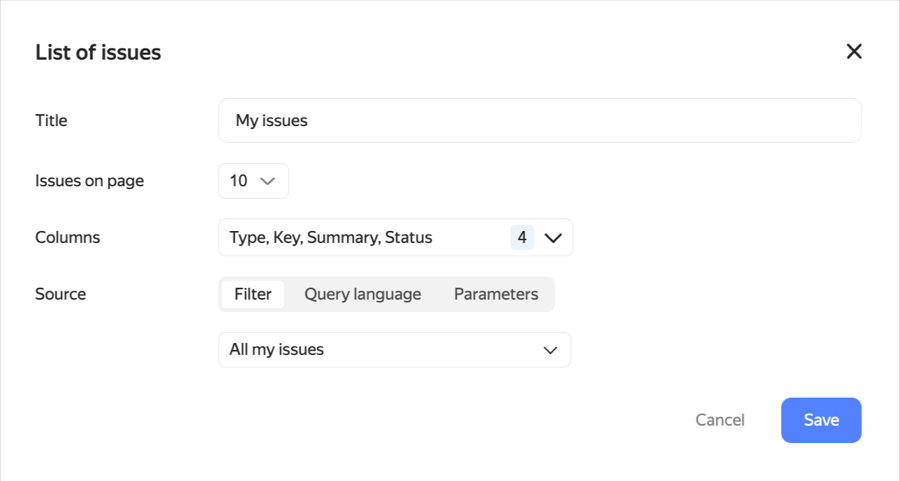Close the List of issues dialog
900x481 pixels.
pos(853,52)
